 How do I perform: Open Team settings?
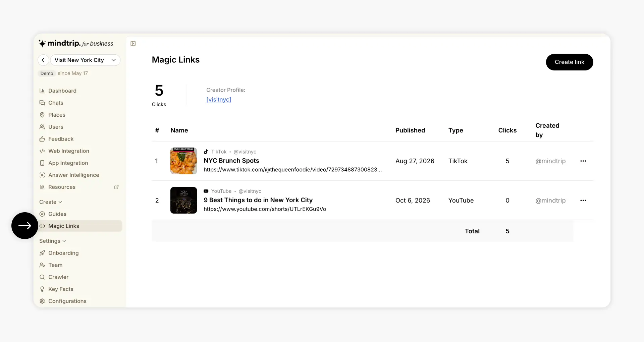tap(55, 265)
